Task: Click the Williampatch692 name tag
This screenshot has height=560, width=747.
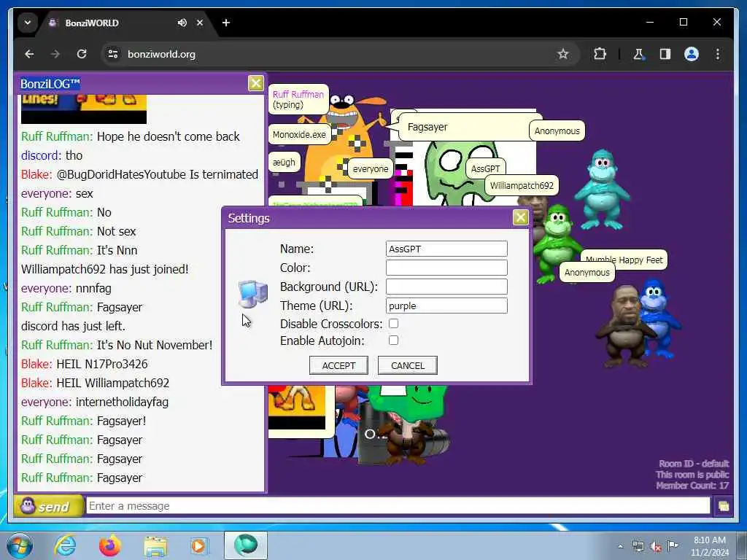Action: tap(522, 186)
